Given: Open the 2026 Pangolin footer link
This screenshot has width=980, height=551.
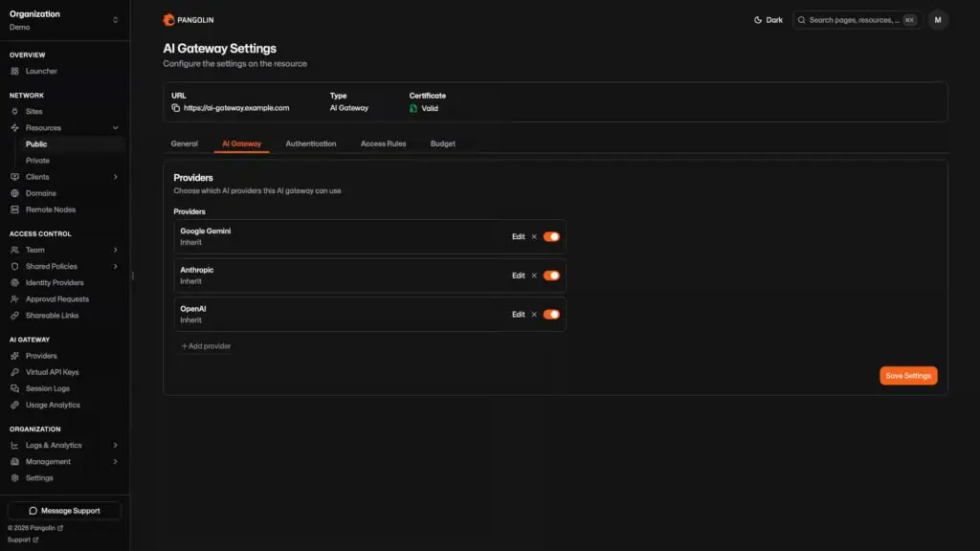Looking at the screenshot, I should click(35, 528).
